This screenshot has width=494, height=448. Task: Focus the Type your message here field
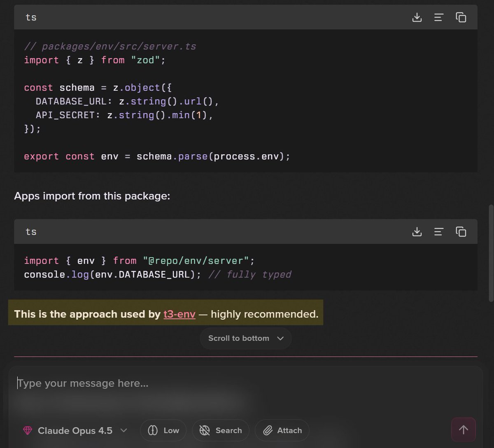(x=246, y=383)
